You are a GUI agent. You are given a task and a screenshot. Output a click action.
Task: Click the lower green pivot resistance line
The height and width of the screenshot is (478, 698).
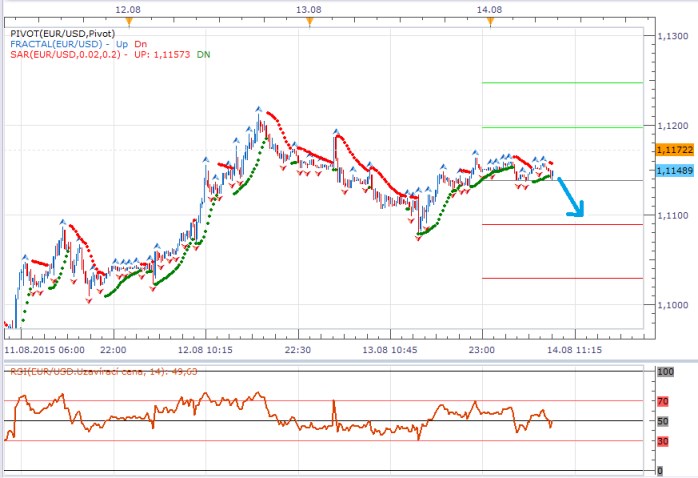point(560,127)
